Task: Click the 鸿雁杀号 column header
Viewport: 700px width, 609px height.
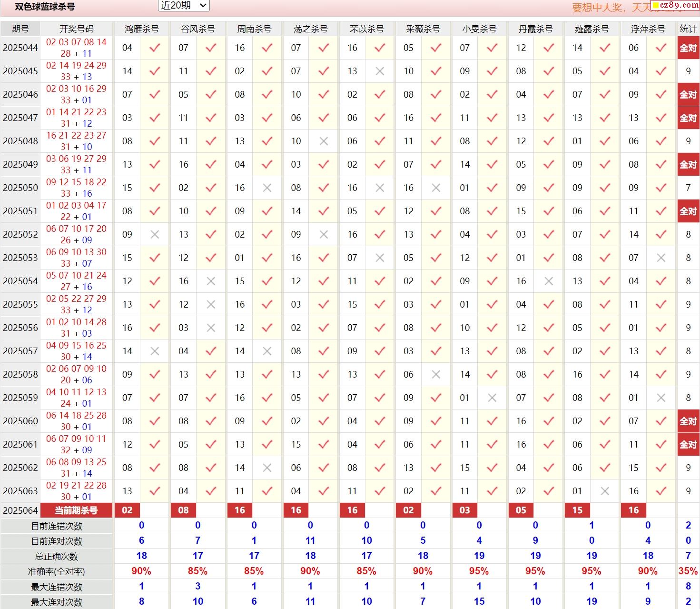Action: [141, 29]
